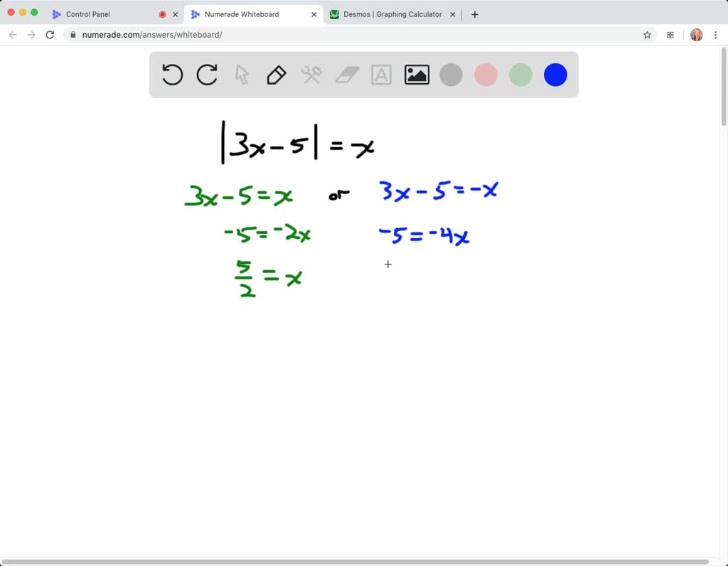Open the Chrome browser menu
This screenshot has width=728, height=566.
point(715,33)
